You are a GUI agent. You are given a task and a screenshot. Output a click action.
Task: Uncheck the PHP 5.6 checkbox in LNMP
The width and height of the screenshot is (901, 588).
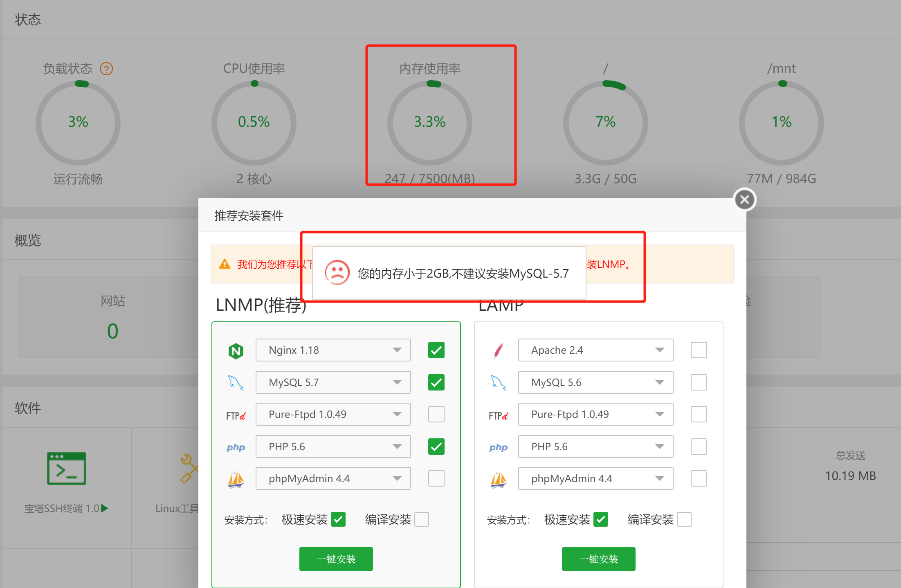pos(436,447)
